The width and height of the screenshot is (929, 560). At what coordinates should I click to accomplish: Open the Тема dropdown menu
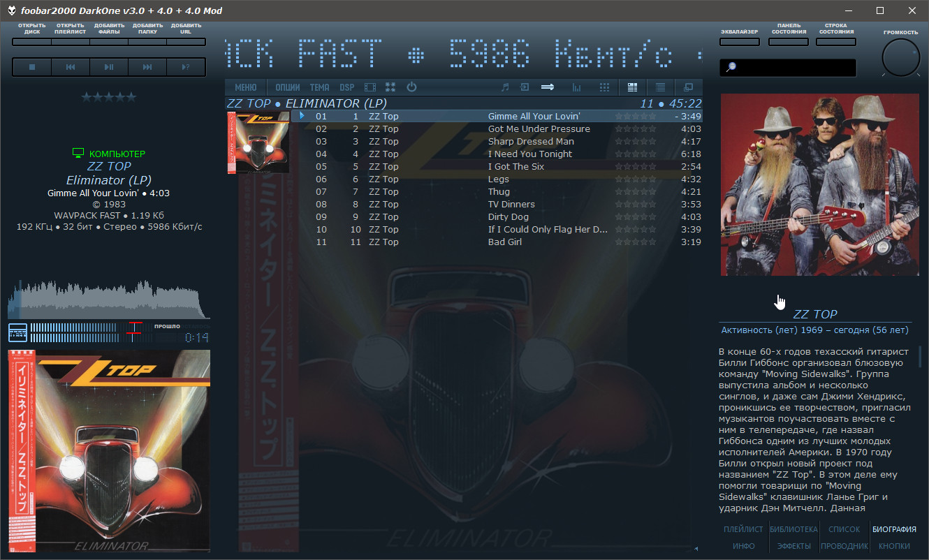point(319,87)
